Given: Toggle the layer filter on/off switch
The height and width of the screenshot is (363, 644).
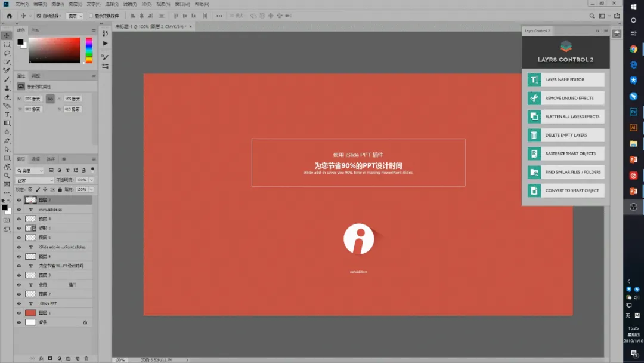Looking at the screenshot, I should (x=92, y=170).
